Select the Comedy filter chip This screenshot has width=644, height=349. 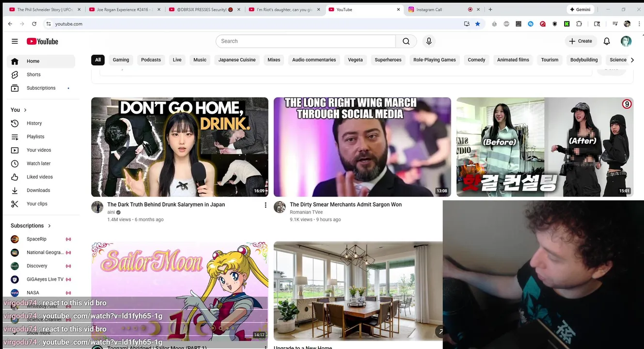tap(476, 60)
